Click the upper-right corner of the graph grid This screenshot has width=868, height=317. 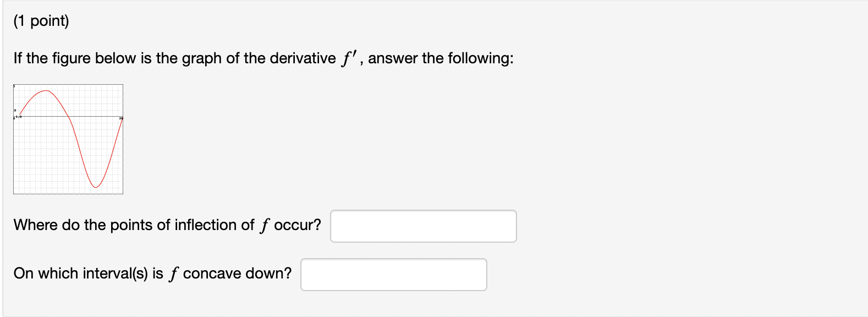122,85
